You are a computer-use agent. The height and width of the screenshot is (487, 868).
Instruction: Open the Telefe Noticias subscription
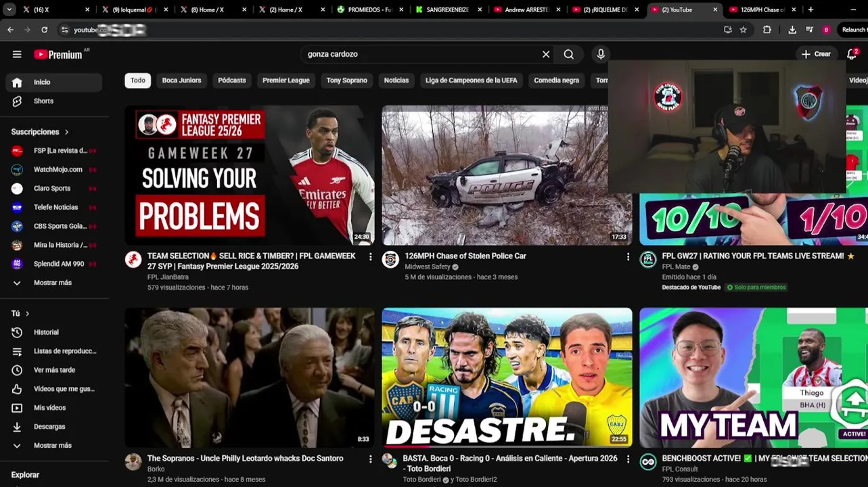pos(53,207)
